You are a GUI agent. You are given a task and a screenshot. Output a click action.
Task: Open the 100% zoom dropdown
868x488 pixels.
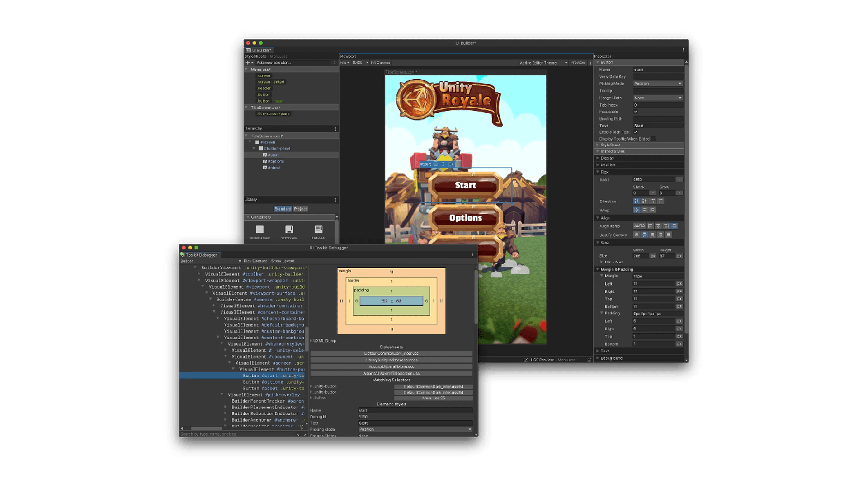360,63
